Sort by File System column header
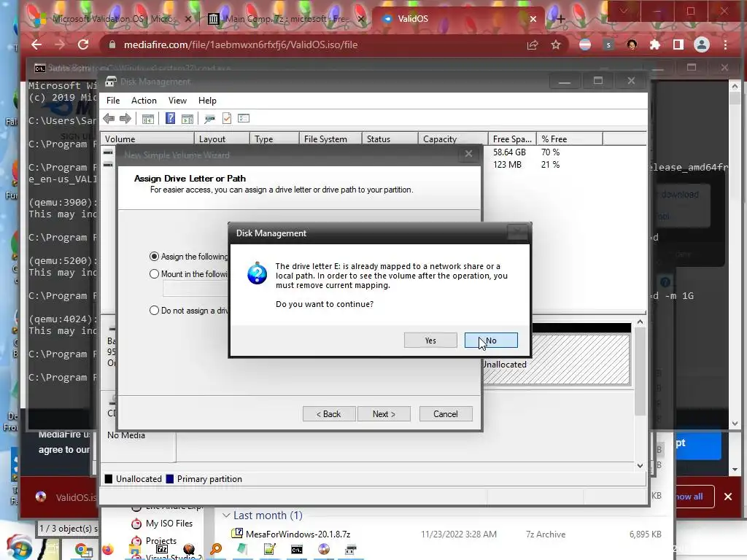Image resolution: width=747 pixels, height=560 pixels. click(x=330, y=139)
